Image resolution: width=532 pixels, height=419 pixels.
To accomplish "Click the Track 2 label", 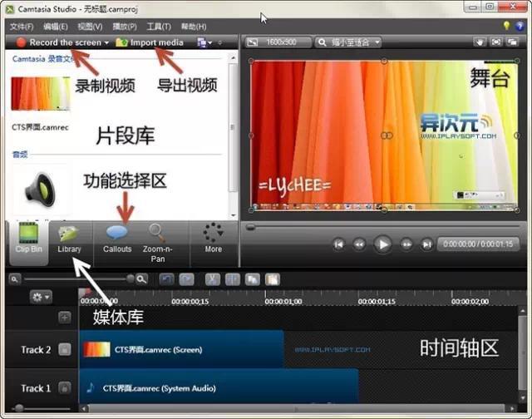I will [x=36, y=350].
